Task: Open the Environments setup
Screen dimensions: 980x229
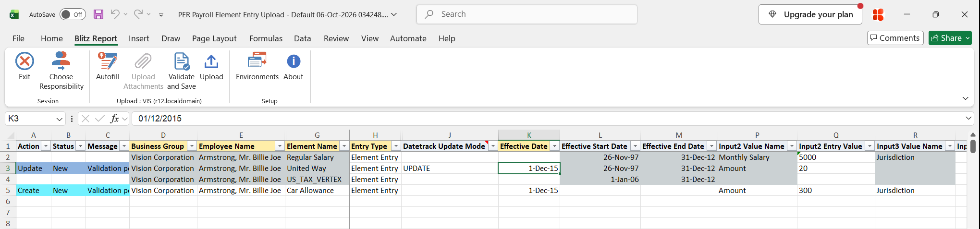Action: [x=257, y=66]
